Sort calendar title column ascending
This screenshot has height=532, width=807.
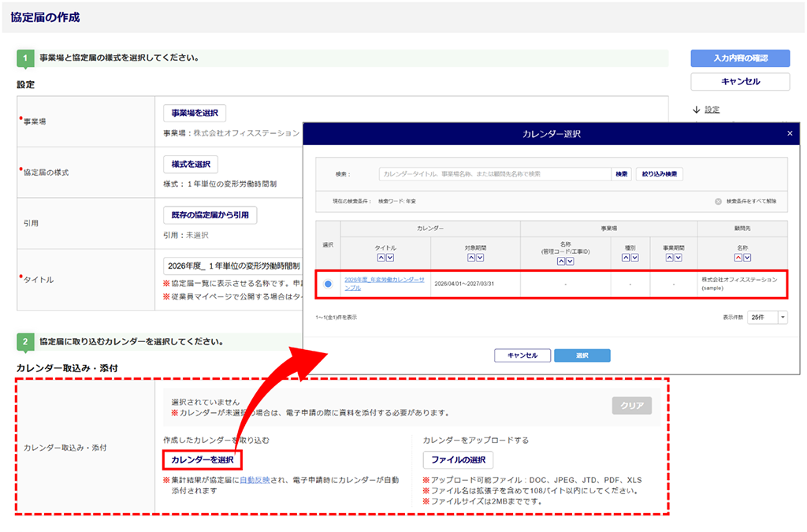pos(381,258)
